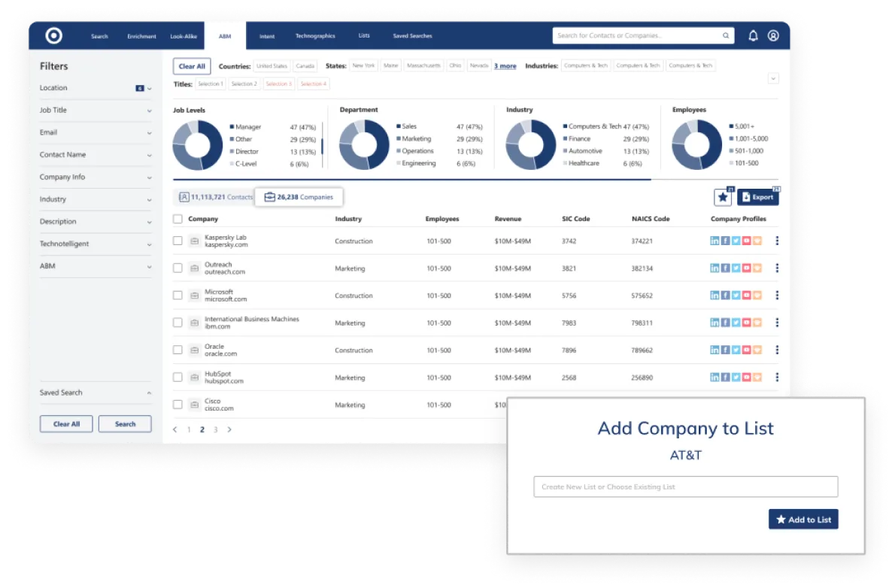Open the Enrichment nav tab

(x=141, y=36)
